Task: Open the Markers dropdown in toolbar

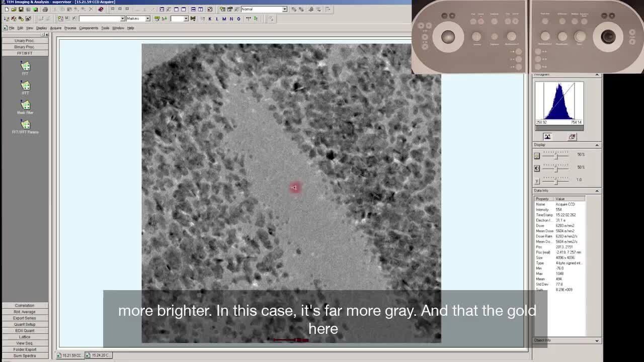Action: [147, 19]
